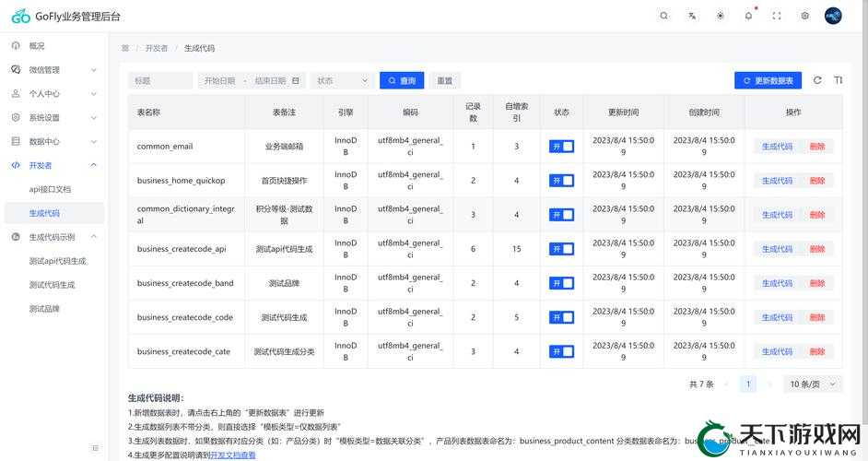Screen dimensions: 868x461
Task: Toggle status switch for business_createcode_cate
Action: pyautogui.click(x=561, y=352)
